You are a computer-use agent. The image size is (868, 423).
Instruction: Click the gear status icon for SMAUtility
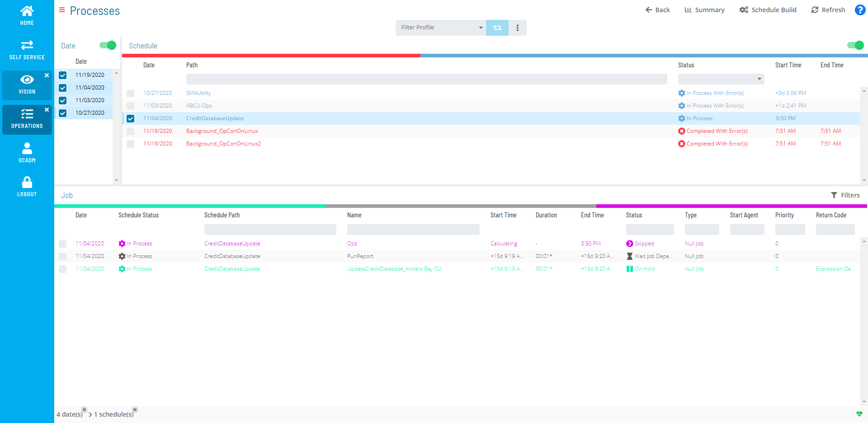682,93
